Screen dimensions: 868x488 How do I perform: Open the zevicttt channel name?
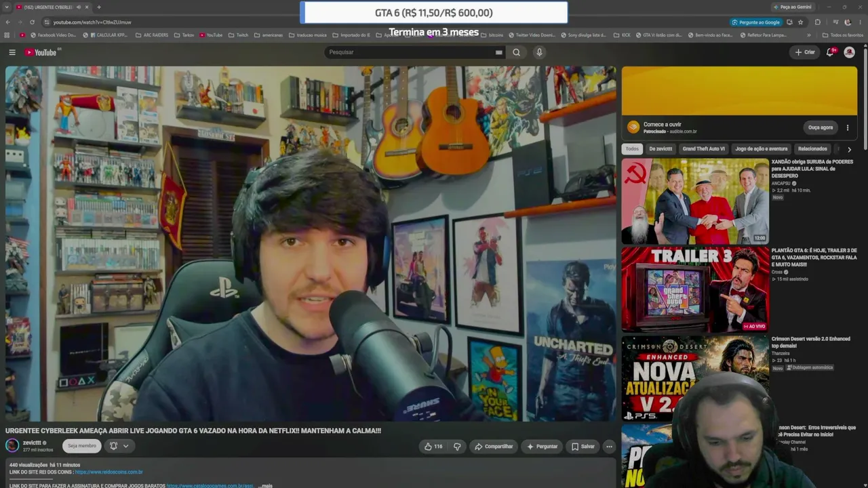(32, 443)
